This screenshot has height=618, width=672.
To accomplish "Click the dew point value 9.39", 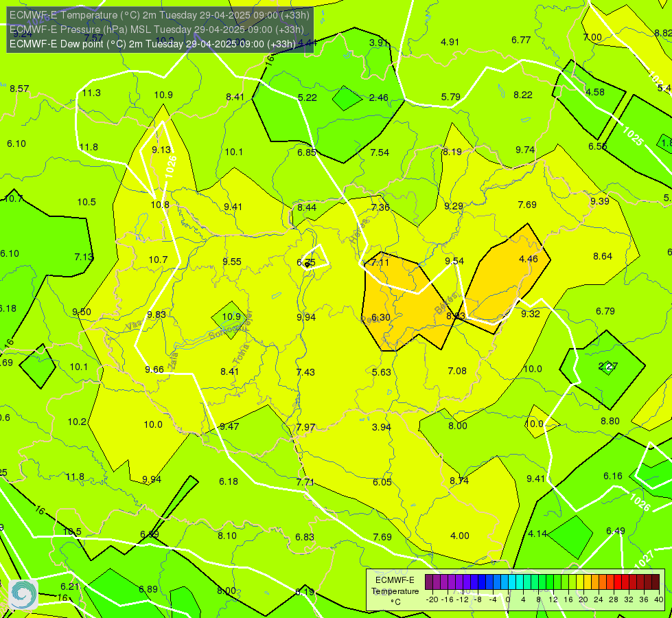I will point(599,201).
